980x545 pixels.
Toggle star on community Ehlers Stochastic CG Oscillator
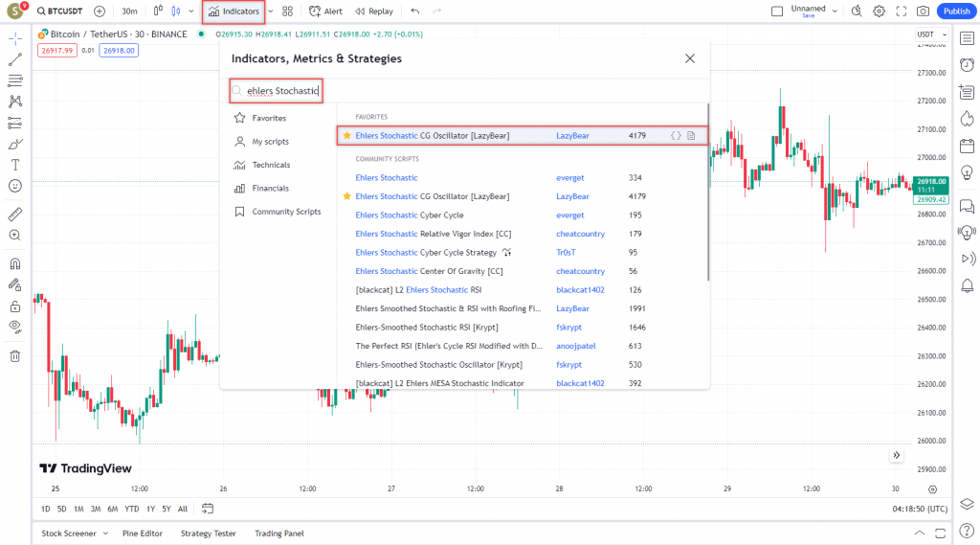click(x=346, y=195)
